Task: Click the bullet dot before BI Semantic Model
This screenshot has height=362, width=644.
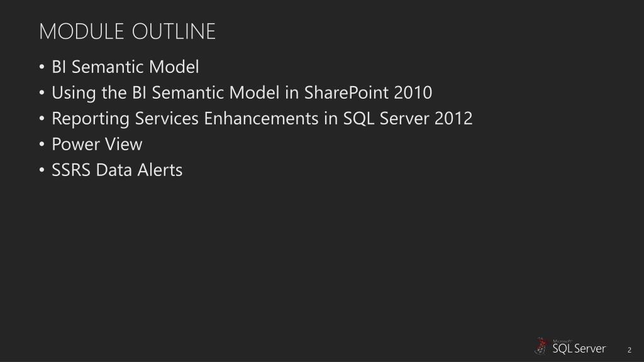Action: coord(42,67)
